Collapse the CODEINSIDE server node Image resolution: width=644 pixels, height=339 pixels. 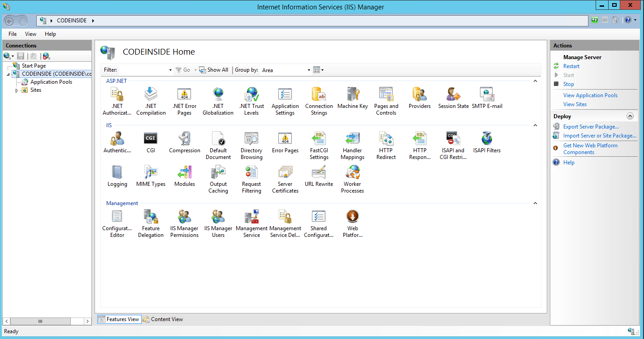pos(9,74)
